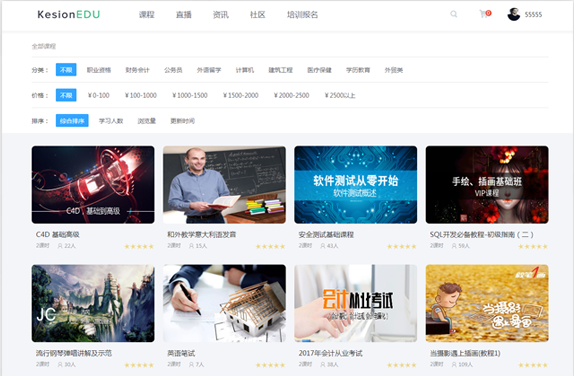Open the shopping cart icon
The height and width of the screenshot is (376, 574).
484,14
